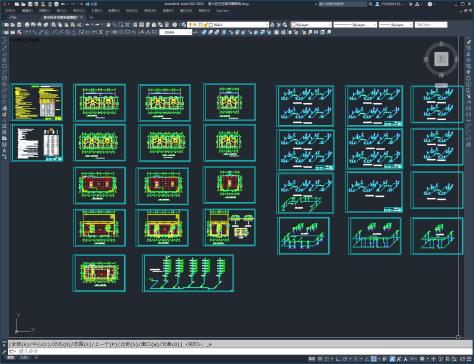Open the ByLayer color dropdown
Screen dimensions: 474x364
point(312,25)
